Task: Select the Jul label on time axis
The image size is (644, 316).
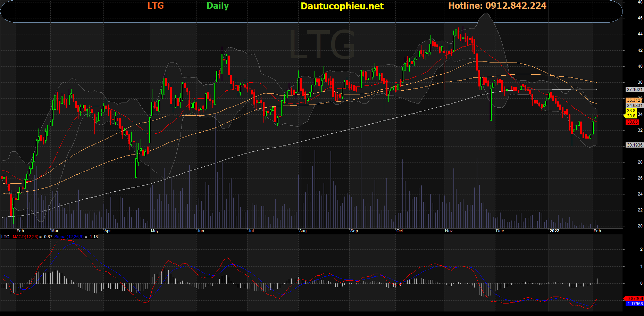Action: click(x=251, y=231)
